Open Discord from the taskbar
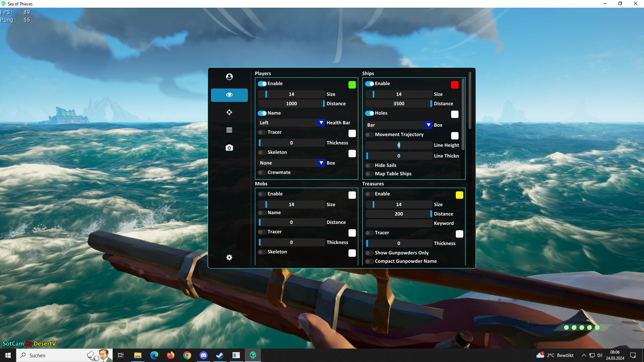 click(204, 355)
